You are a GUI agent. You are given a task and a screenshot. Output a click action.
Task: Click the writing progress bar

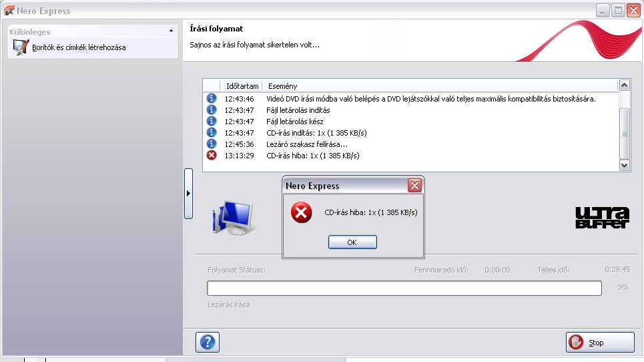click(404, 288)
